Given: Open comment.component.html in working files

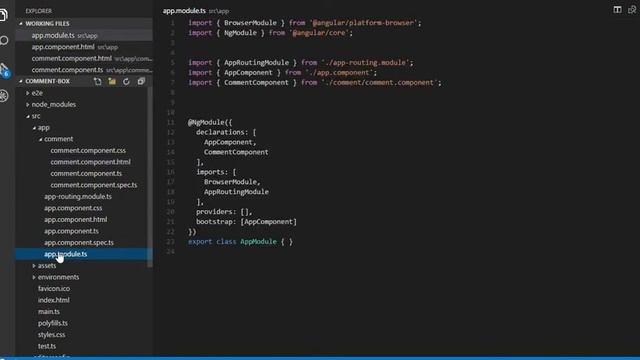Looking at the screenshot, I should (x=84, y=58).
